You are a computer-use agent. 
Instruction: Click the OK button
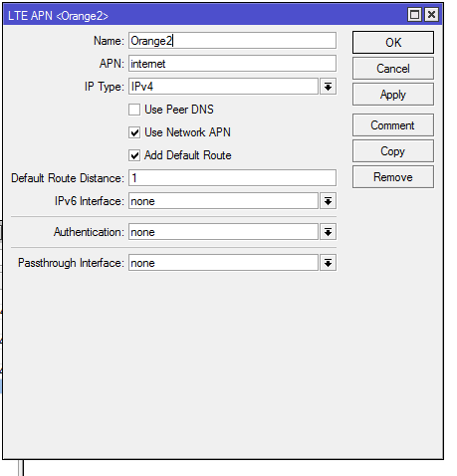[393, 42]
